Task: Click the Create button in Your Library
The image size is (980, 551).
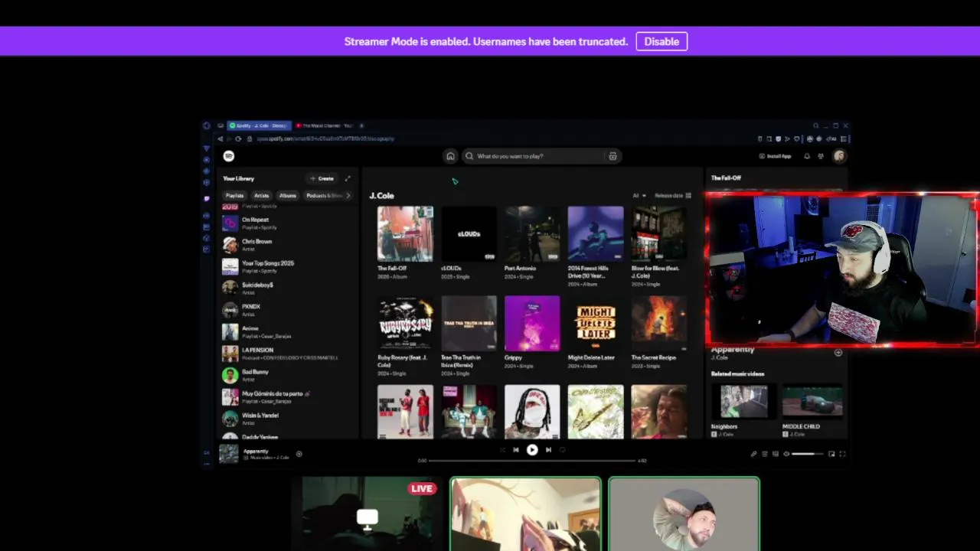Action: tap(322, 178)
